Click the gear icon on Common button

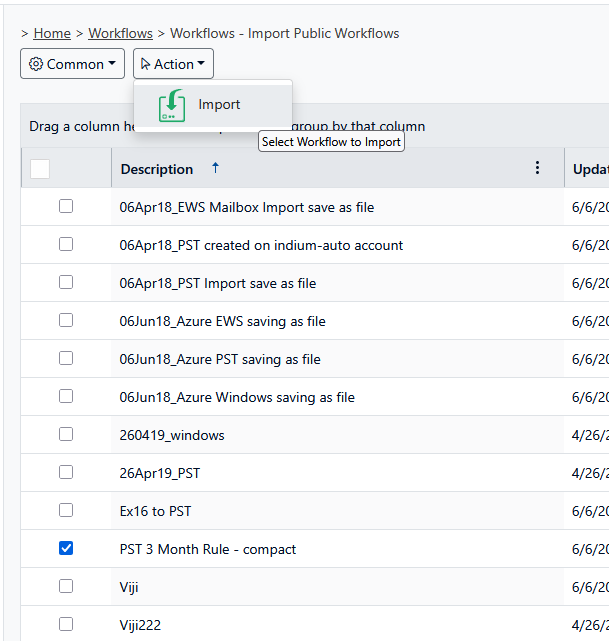[x=36, y=64]
